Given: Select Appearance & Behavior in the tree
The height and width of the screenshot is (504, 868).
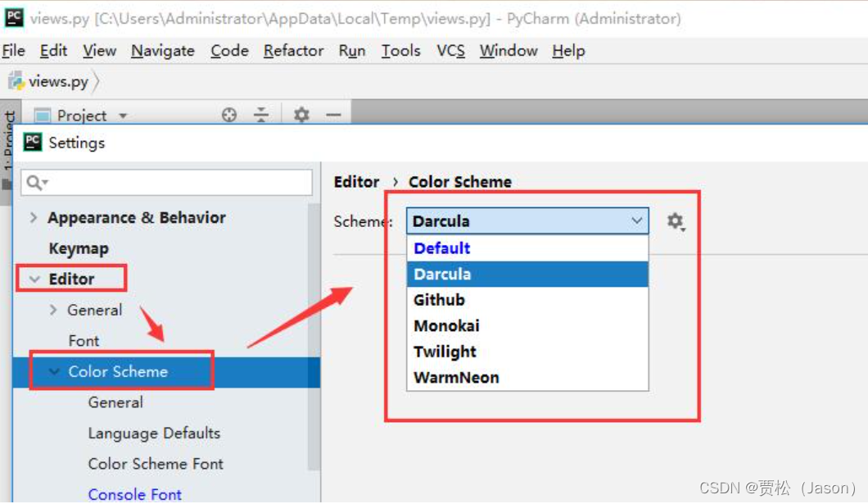Looking at the screenshot, I should (136, 218).
